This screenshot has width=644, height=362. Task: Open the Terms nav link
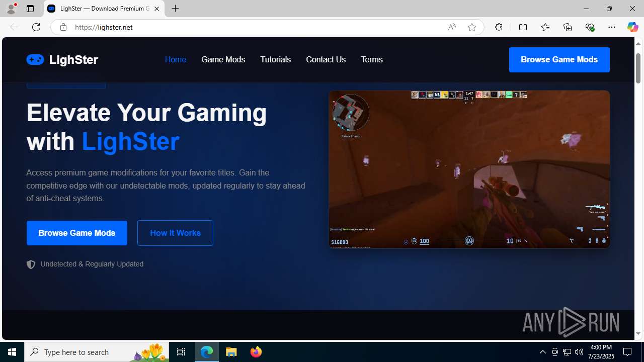pyautogui.click(x=371, y=59)
